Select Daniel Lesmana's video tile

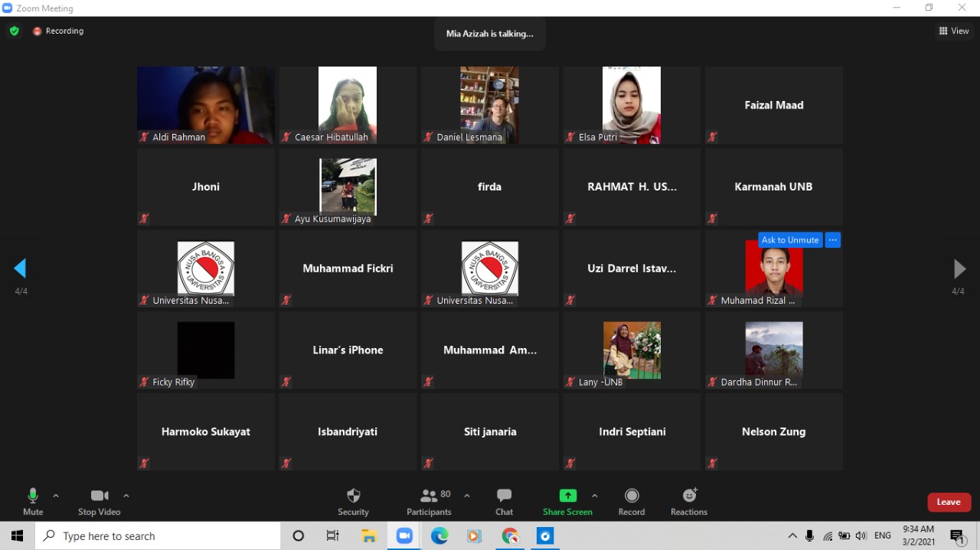(489, 105)
